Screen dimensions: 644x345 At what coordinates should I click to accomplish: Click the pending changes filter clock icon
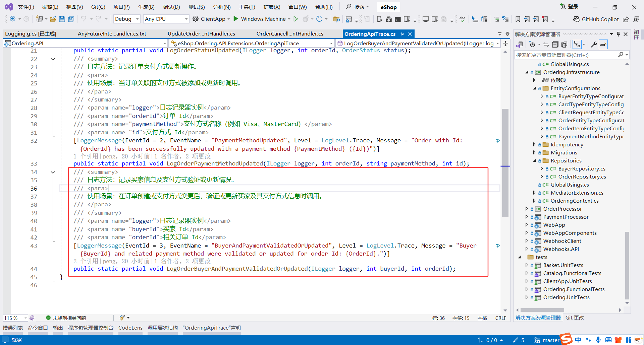[x=532, y=44]
